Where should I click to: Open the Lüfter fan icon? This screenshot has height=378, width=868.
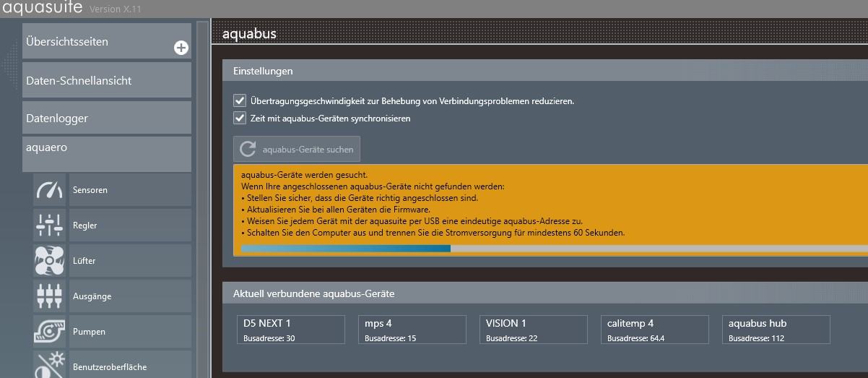pyautogui.click(x=49, y=261)
